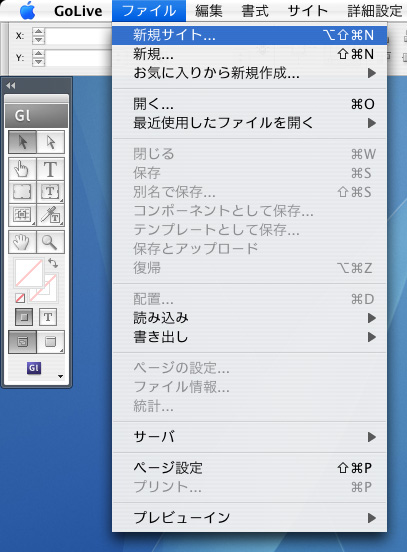Close the open ファイル menu
Viewport: 407px width, 552px height.
[x=149, y=11]
